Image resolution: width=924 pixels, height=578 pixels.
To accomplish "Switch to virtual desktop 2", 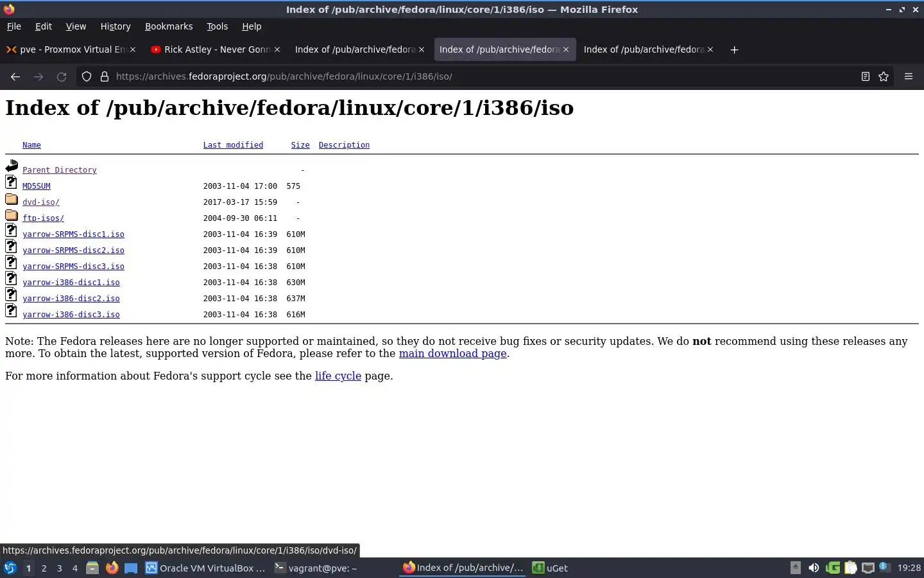I will (44, 568).
